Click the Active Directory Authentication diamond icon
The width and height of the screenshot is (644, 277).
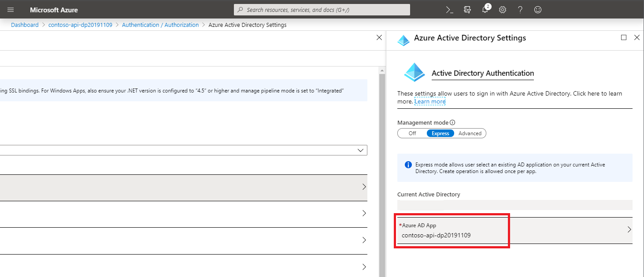coord(414,72)
